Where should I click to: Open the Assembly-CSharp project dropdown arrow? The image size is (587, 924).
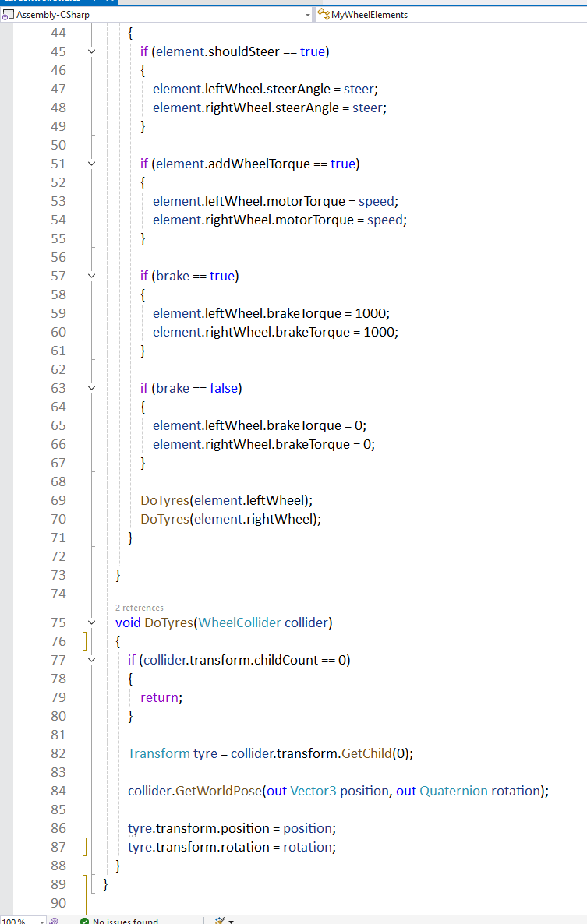(307, 14)
